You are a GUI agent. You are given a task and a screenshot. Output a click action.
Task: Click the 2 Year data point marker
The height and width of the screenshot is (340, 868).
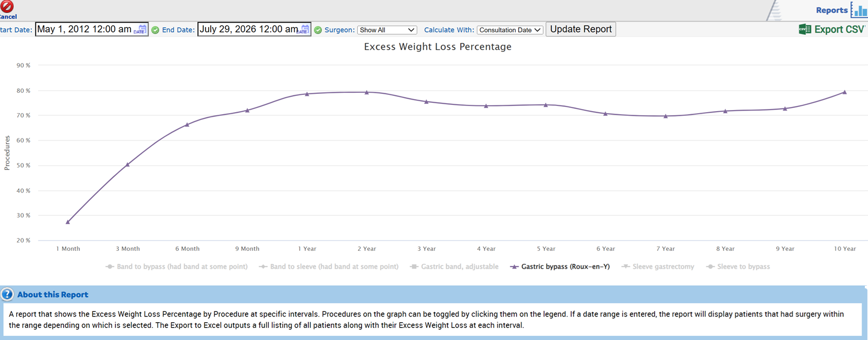click(367, 92)
